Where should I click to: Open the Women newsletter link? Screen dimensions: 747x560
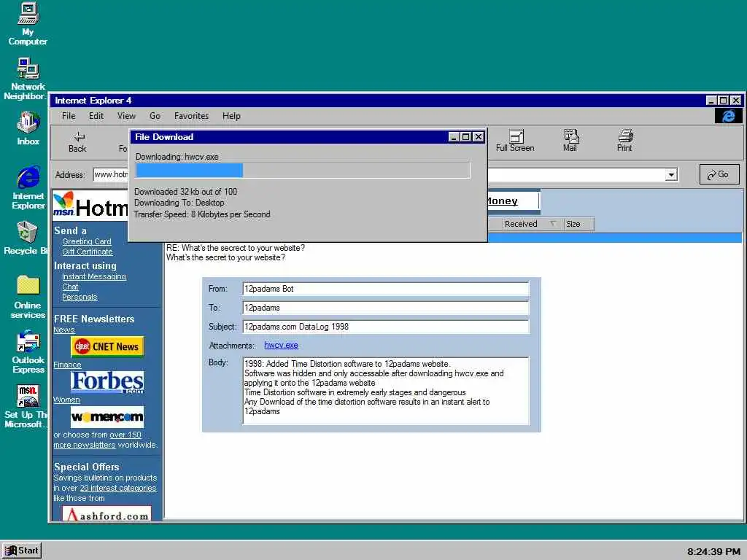(66, 400)
